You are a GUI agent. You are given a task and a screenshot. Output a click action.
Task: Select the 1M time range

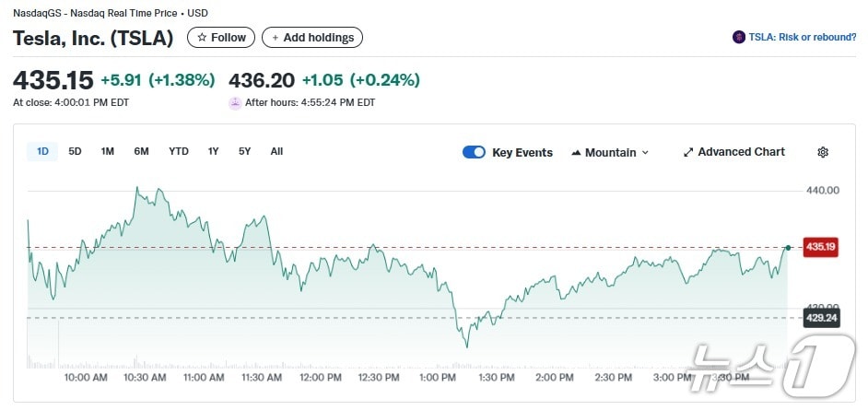click(x=107, y=151)
